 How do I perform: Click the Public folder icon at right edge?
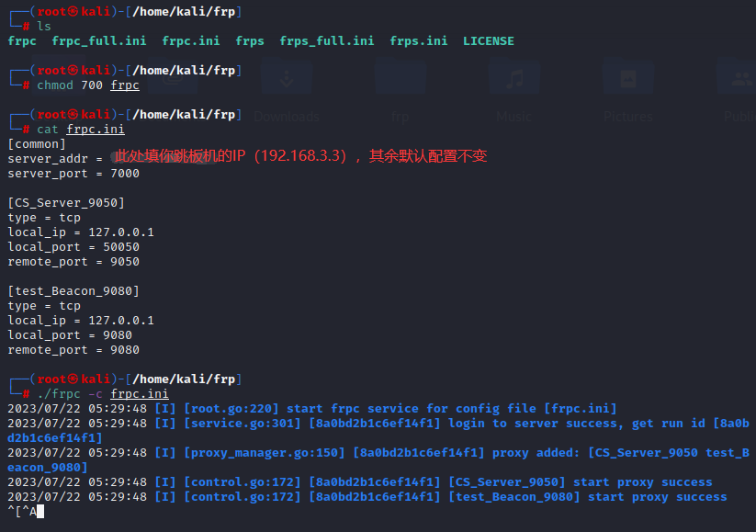tap(739, 83)
